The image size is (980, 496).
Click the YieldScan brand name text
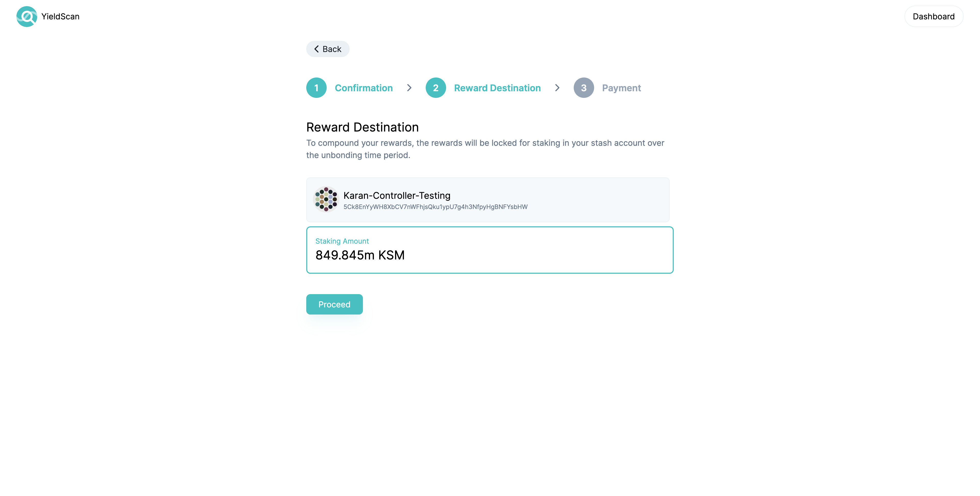click(60, 16)
